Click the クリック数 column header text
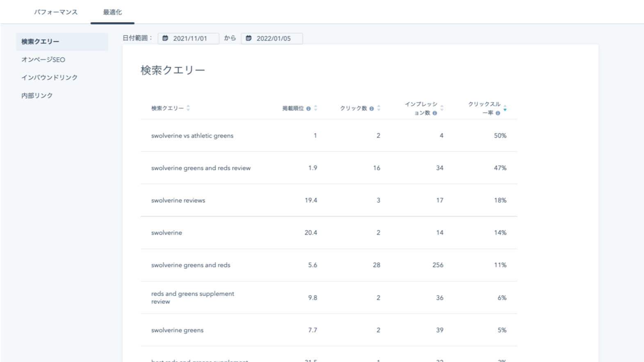The height and width of the screenshot is (362, 644). [x=353, y=108]
